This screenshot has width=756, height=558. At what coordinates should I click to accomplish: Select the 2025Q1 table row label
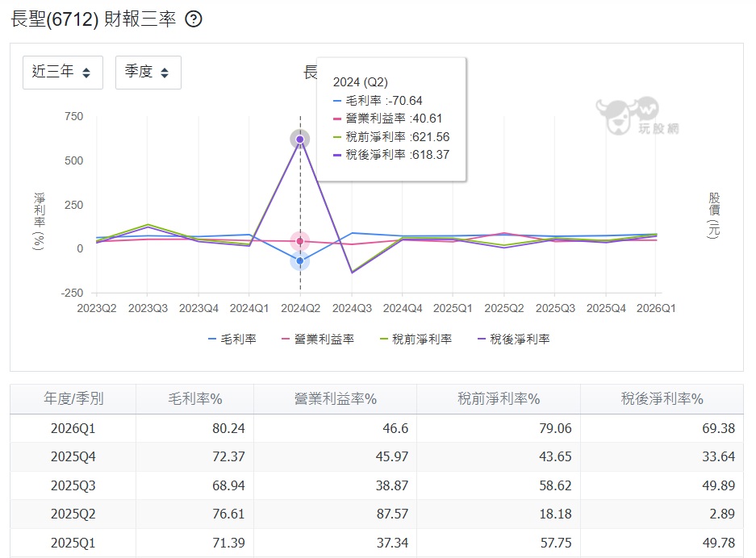click(73, 543)
